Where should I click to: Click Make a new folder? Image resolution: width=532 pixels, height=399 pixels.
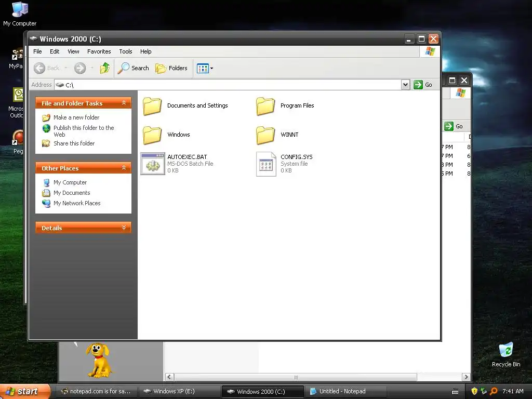76,117
